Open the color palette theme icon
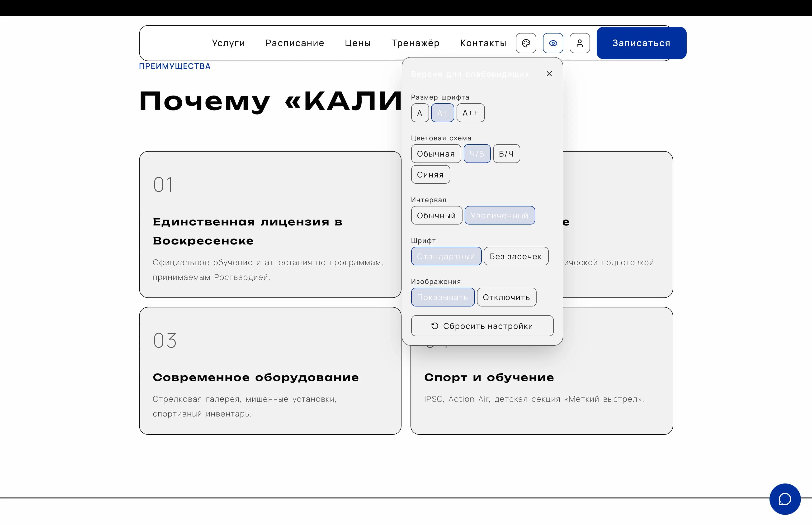Image resolution: width=812 pixels, height=526 pixels. (526, 43)
